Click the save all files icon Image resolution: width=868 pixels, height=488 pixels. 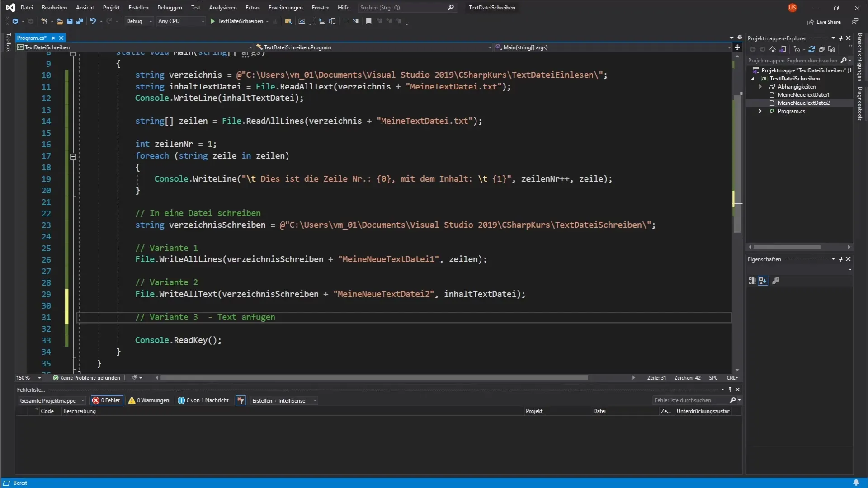(80, 21)
